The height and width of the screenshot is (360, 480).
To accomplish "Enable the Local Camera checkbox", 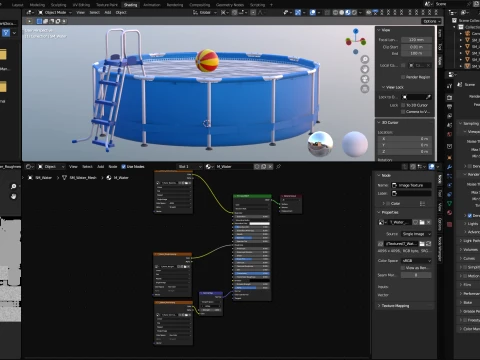I will pyautogui.click(x=403, y=65).
